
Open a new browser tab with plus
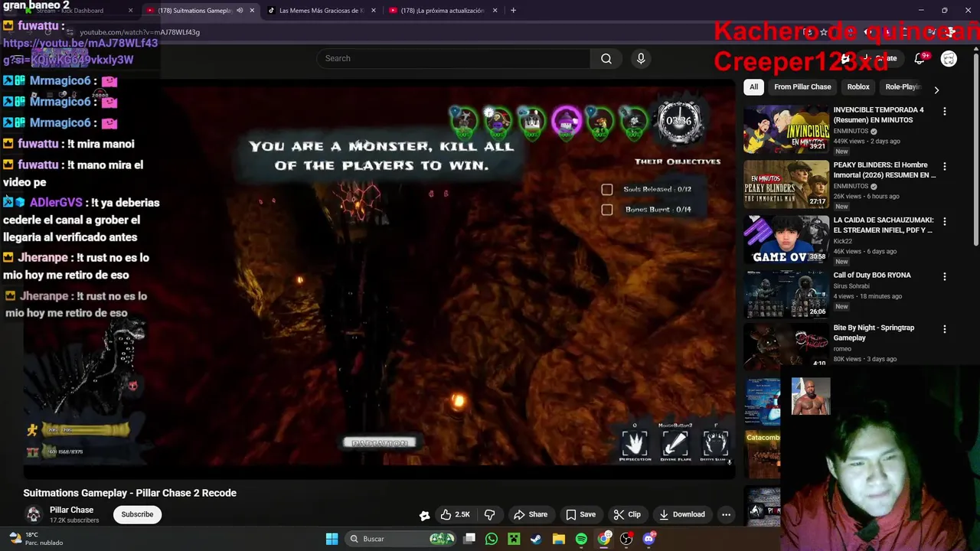[513, 11]
